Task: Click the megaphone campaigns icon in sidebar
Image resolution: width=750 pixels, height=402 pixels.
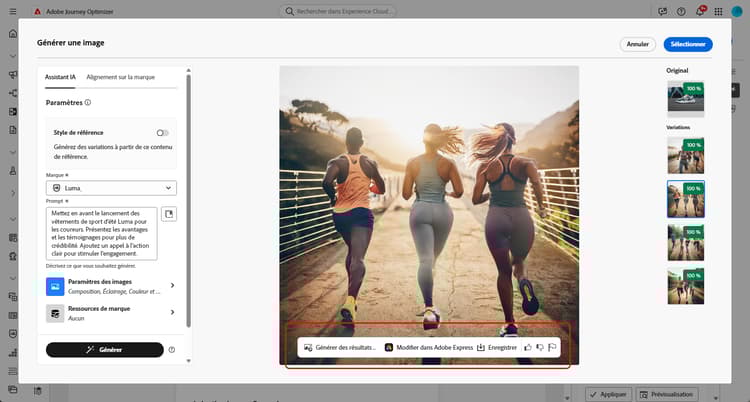Action: point(13,75)
